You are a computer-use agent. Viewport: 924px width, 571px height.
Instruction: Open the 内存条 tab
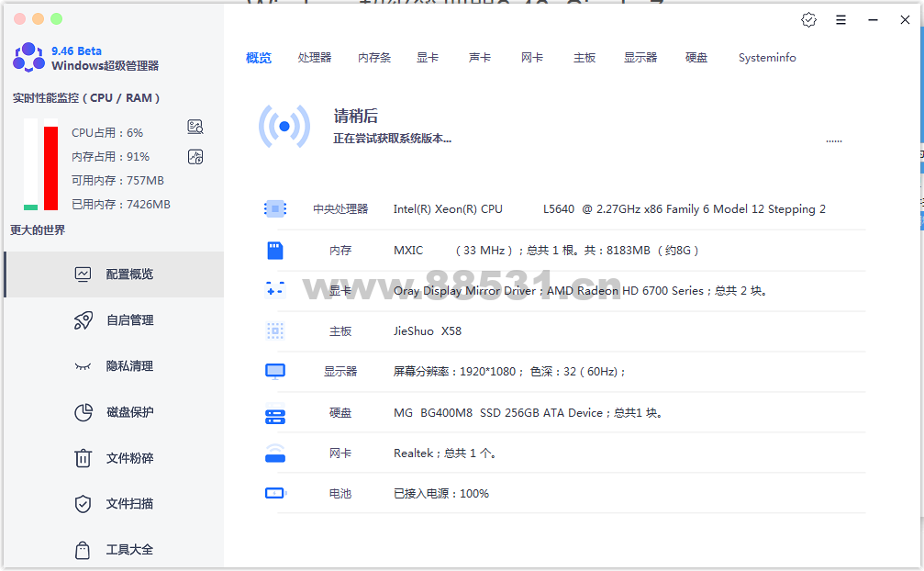[374, 58]
